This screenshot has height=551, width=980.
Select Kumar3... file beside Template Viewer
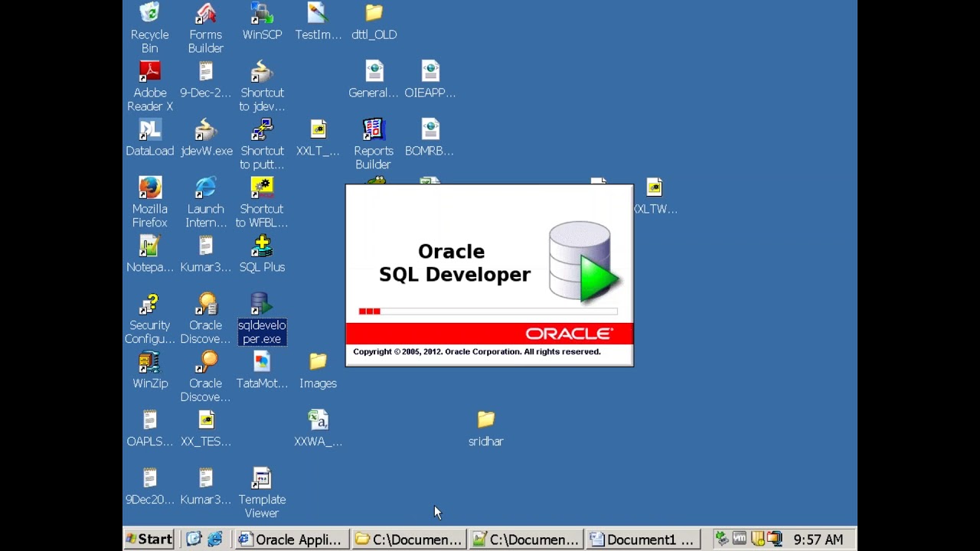coord(205,487)
